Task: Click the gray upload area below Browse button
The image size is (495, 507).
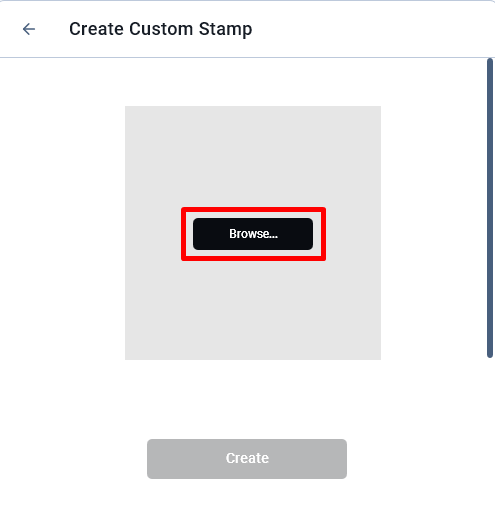Action: (253, 310)
